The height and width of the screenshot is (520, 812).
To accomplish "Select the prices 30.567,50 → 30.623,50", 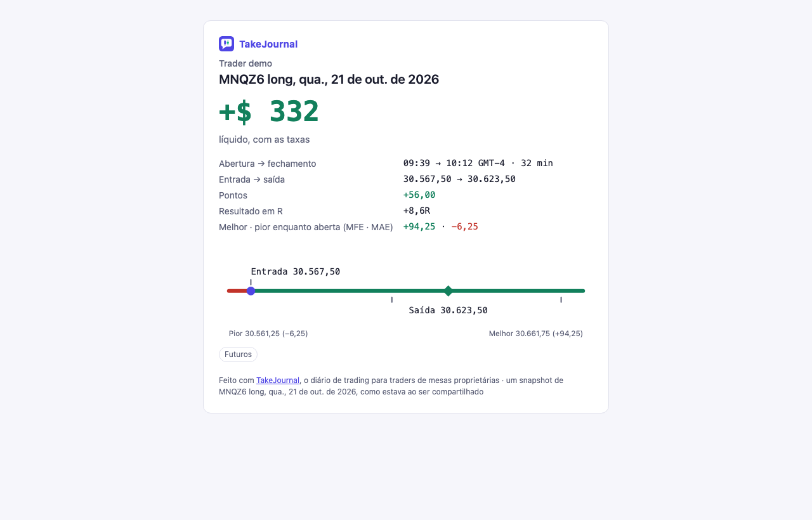I will point(459,179).
